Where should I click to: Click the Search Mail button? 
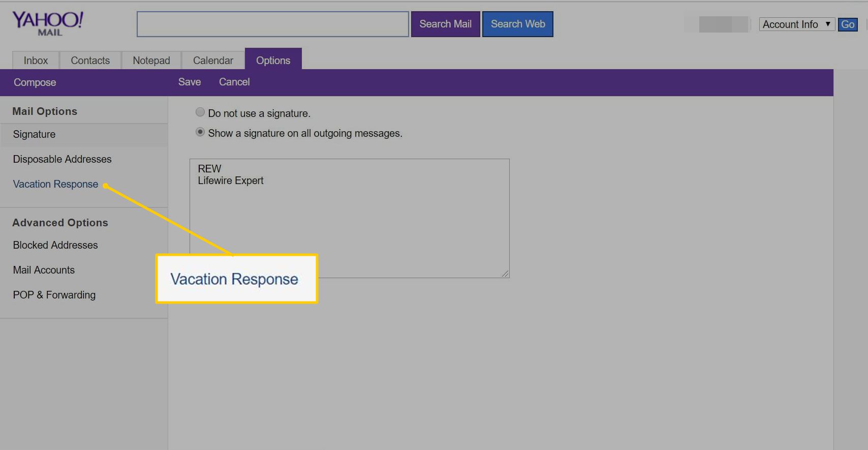[x=445, y=24]
